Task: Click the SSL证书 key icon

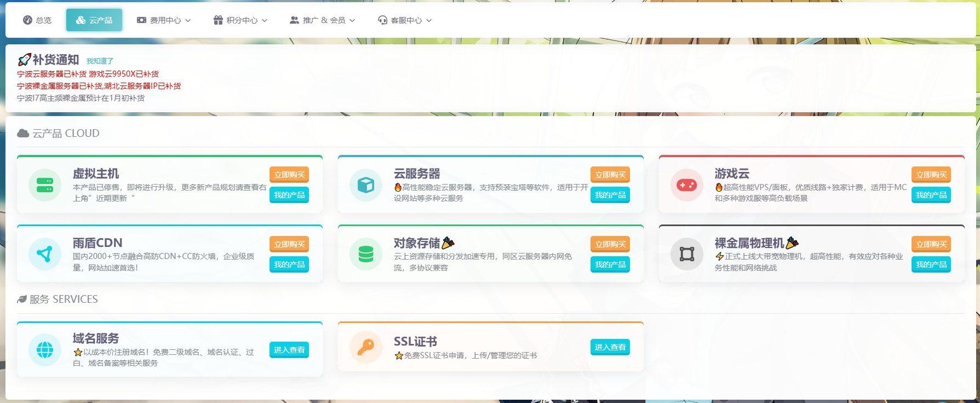Action: 366,347
